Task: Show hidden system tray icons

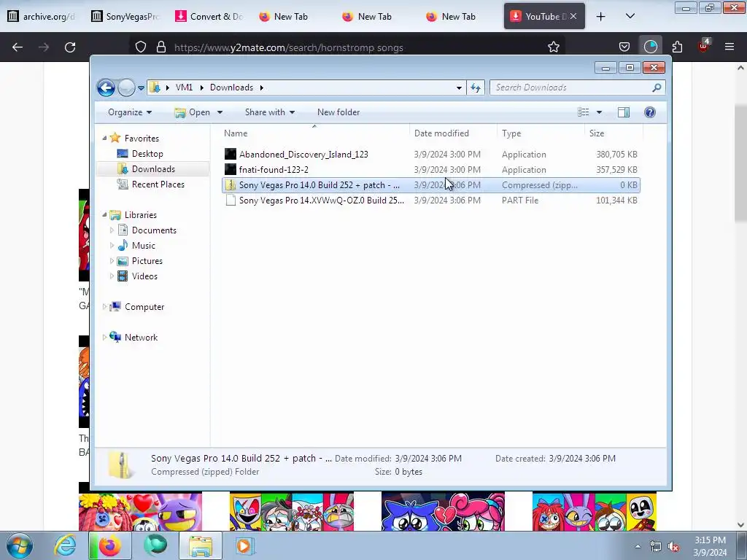Action: pyautogui.click(x=638, y=546)
